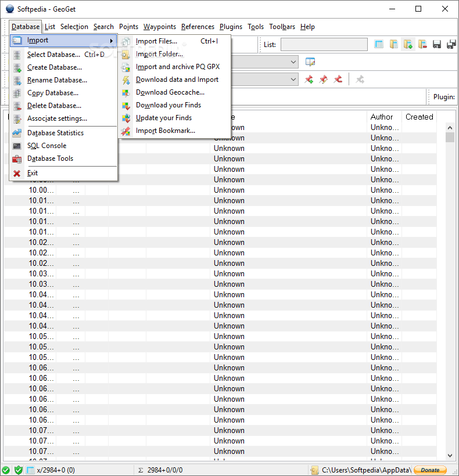Click the Download your Finds icon
Image resolution: width=459 pixels, height=476 pixels.
point(125,105)
